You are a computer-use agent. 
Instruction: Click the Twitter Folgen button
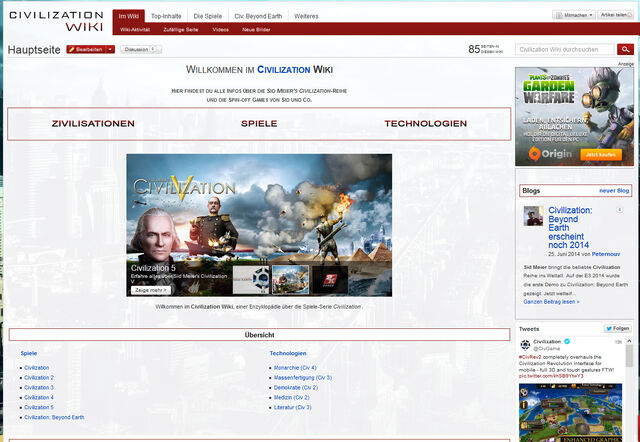tap(618, 329)
